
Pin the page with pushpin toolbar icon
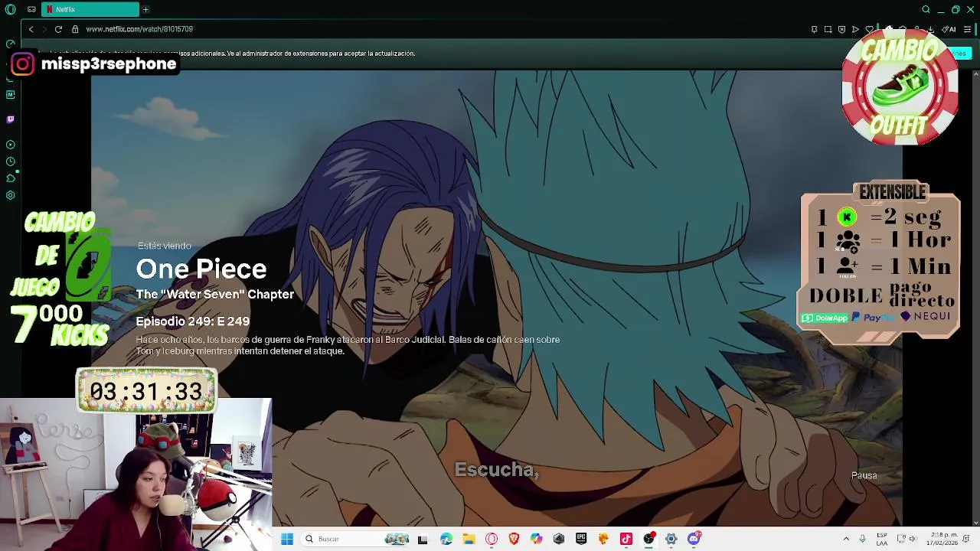pyautogui.click(x=814, y=29)
